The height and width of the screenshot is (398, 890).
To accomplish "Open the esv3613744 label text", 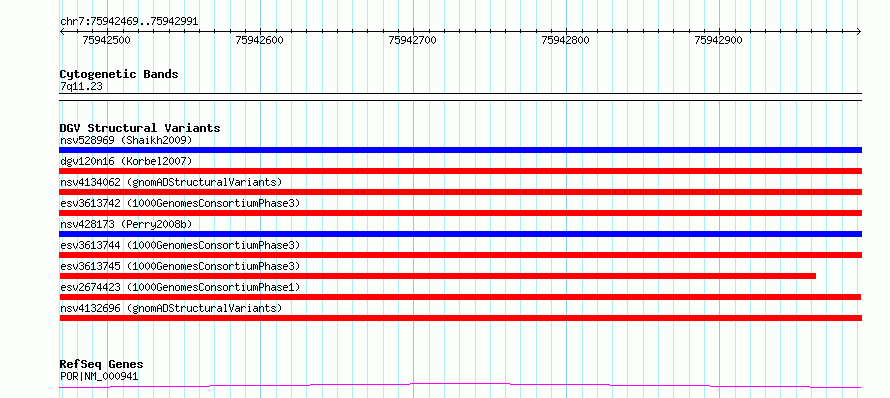I will [x=180, y=245].
